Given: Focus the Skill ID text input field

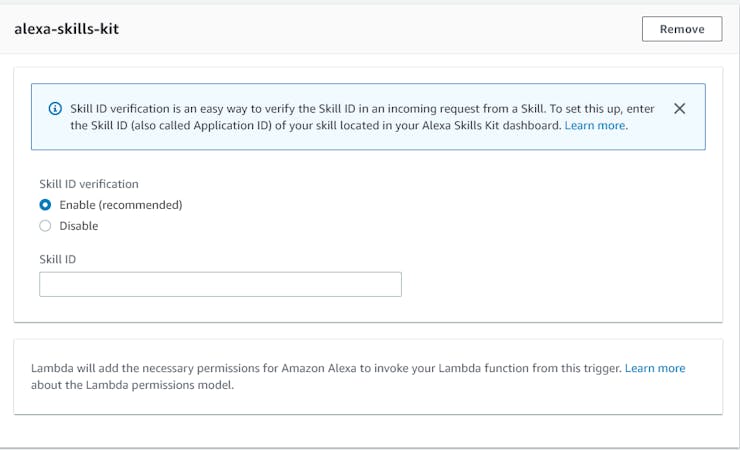Looking at the screenshot, I should click(220, 284).
